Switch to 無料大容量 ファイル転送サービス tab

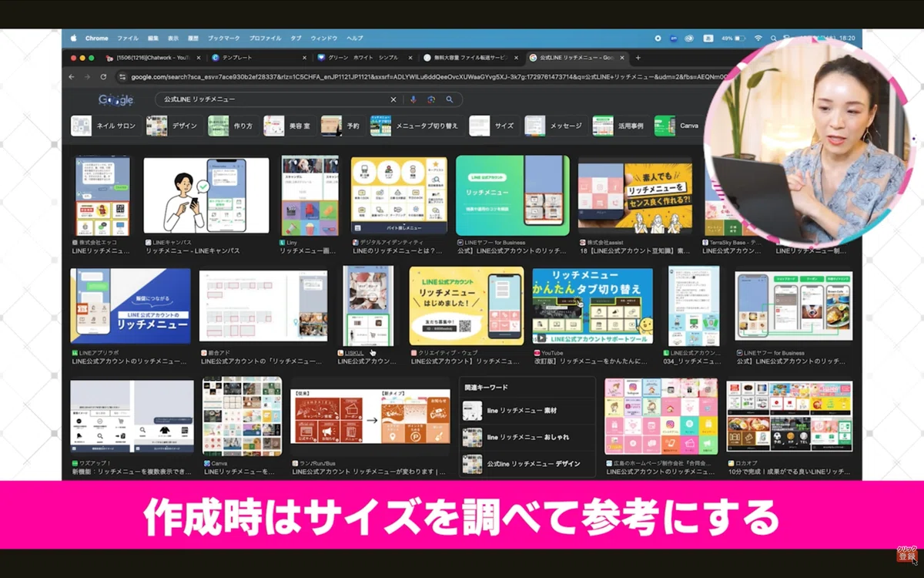tap(471, 58)
